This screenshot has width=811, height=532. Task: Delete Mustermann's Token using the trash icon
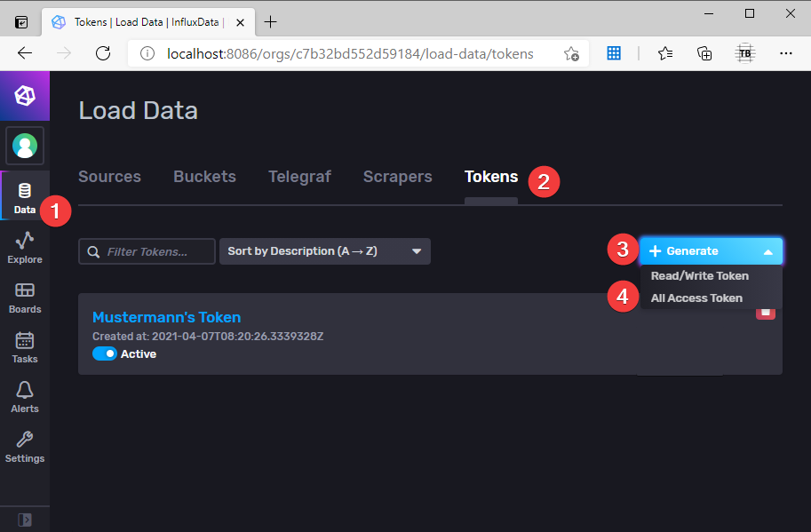[x=766, y=313]
